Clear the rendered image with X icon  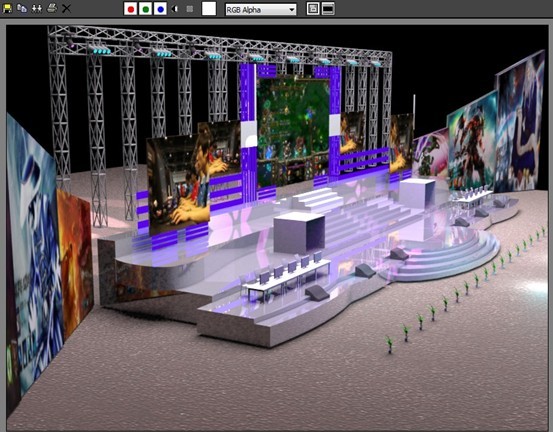(x=66, y=8)
